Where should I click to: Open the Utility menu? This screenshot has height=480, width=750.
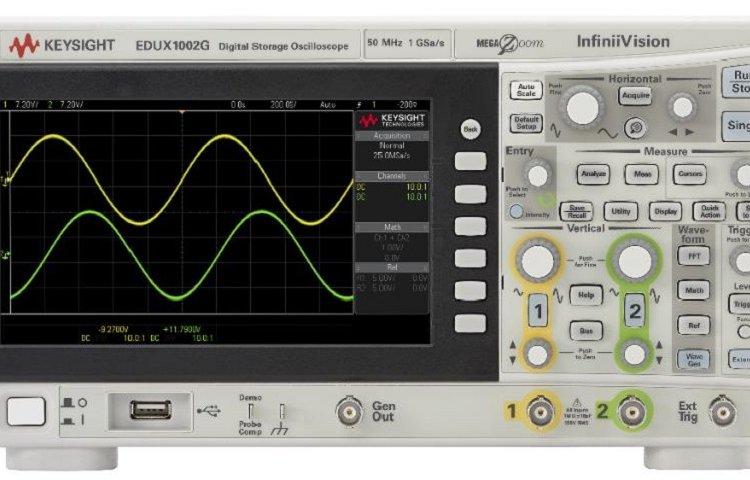pos(620,211)
